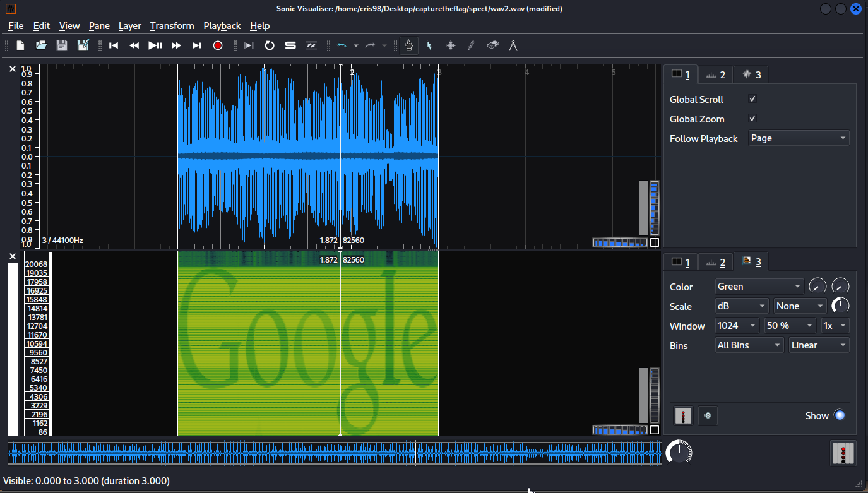This screenshot has height=493, width=868.
Task: Open the Playback menu
Action: click(222, 26)
